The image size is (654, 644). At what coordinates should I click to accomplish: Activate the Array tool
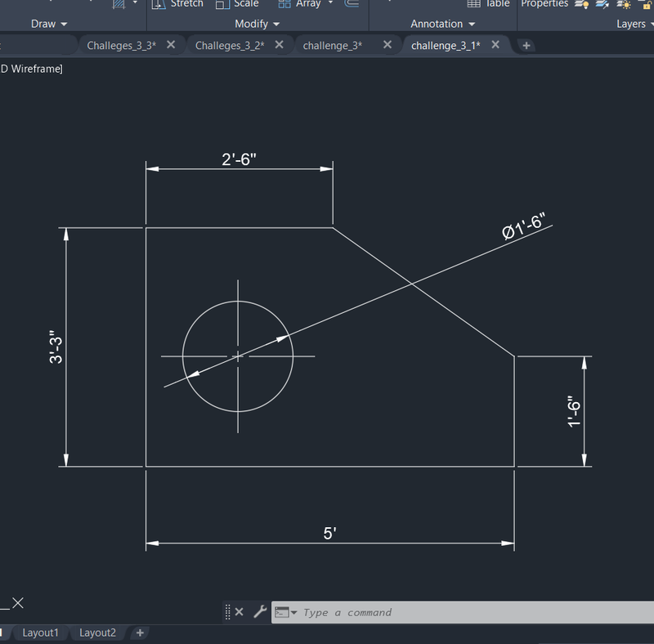point(302,5)
